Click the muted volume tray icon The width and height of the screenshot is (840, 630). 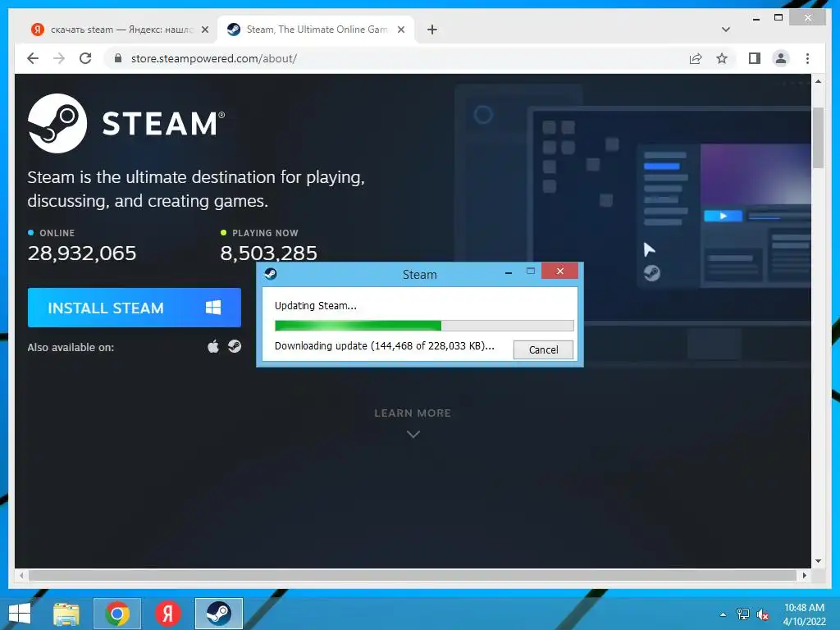coord(762,614)
